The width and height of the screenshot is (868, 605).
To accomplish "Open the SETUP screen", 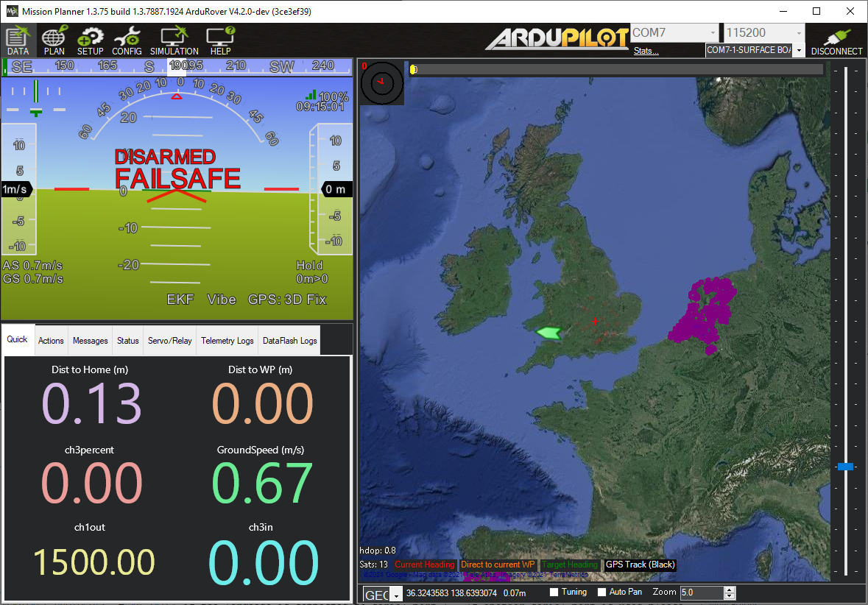I will [x=91, y=40].
